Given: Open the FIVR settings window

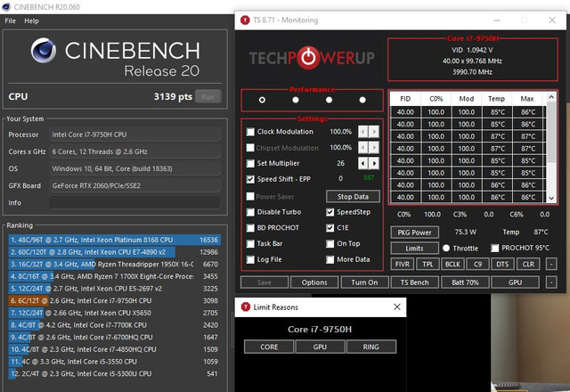Looking at the screenshot, I should 401,265.
